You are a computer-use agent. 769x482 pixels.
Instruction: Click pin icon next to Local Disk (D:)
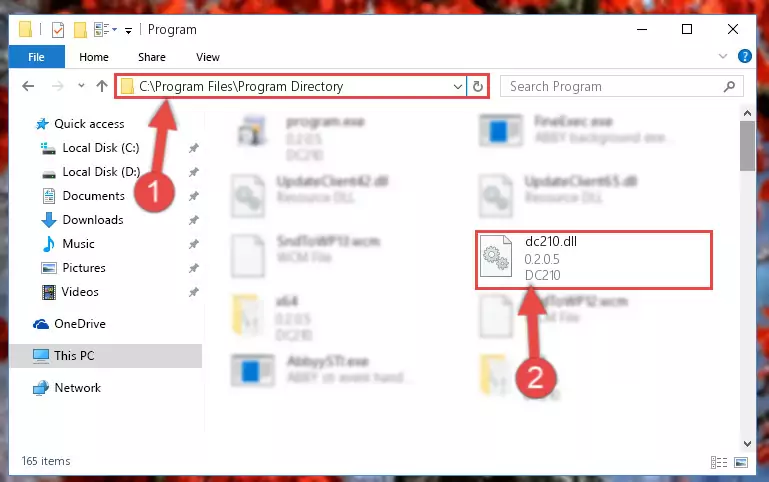click(x=194, y=172)
